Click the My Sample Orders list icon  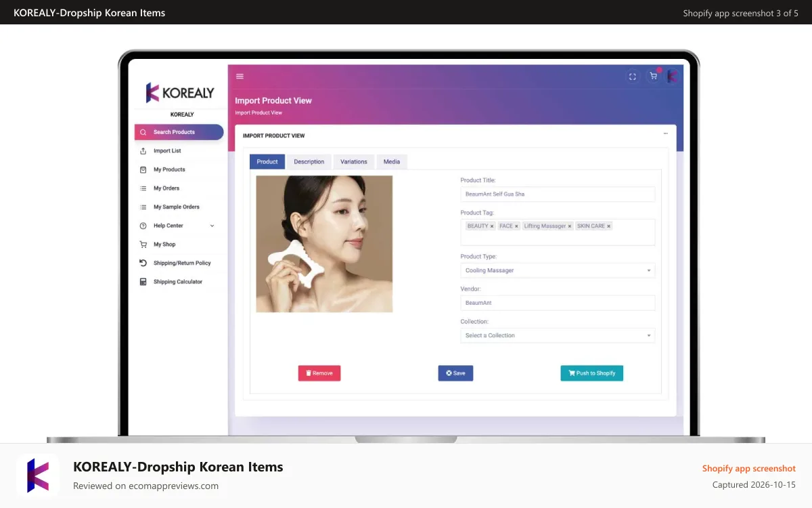tap(143, 207)
